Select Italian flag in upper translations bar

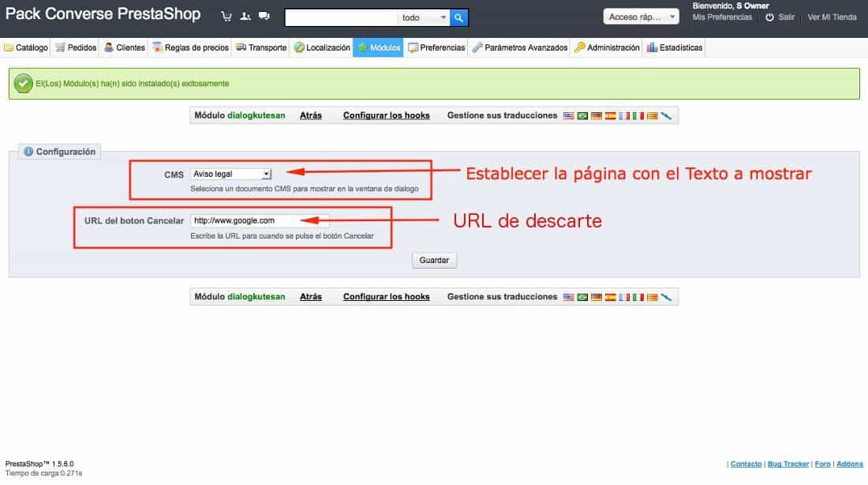[x=638, y=116]
